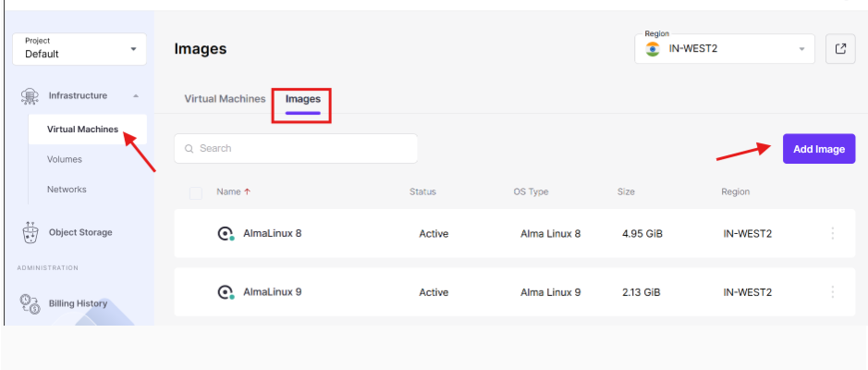Open Billing History in the sidebar

click(78, 303)
